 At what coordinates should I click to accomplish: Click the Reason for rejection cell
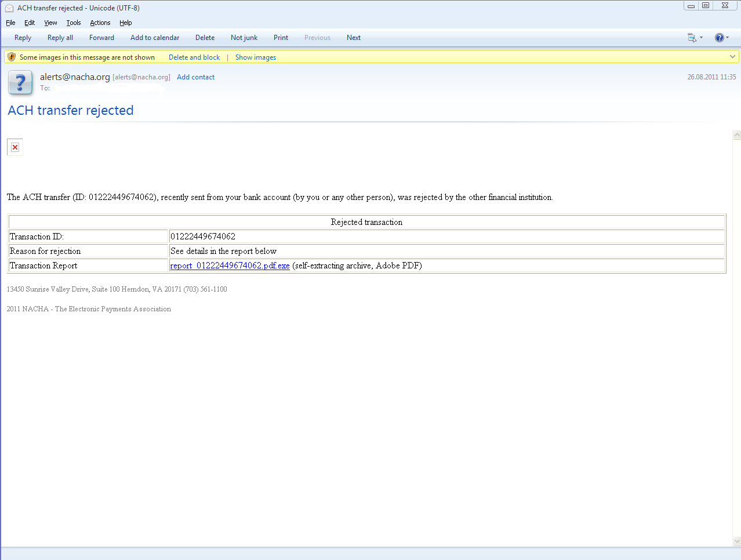[x=89, y=251]
